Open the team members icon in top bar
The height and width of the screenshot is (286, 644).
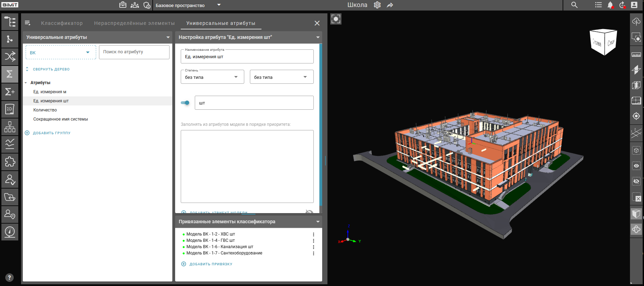(x=135, y=5)
